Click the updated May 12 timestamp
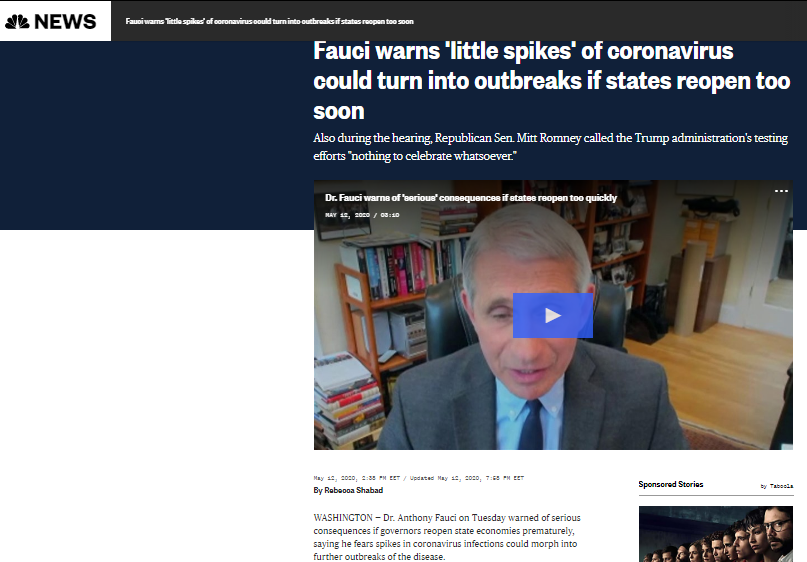807x562 pixels. [x=467, y=478]
